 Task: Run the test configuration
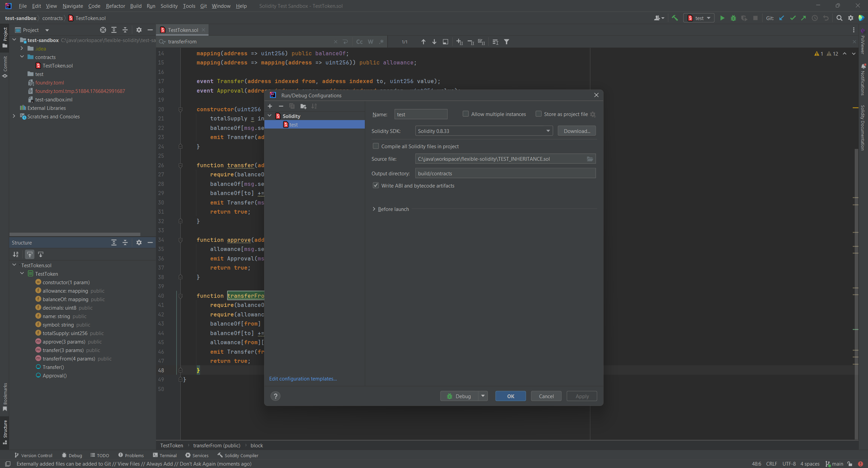click(x=722, y=18)
